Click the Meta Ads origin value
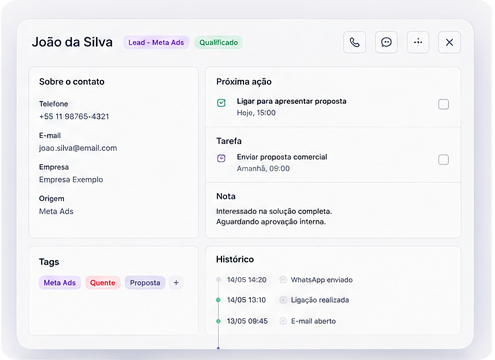The image size is (495, 360). pyautogui.click(x=56, y=211)
